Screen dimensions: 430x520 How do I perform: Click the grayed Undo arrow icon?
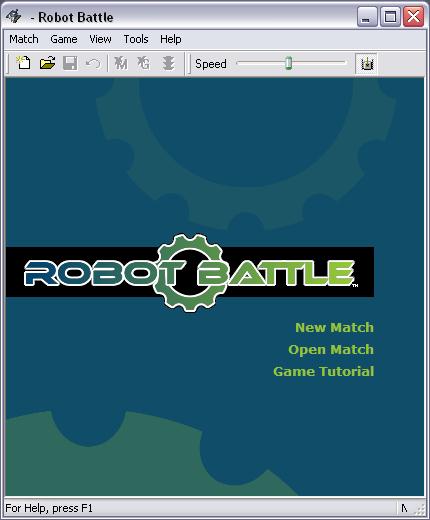pyautogui.click(x=93, y=63)
